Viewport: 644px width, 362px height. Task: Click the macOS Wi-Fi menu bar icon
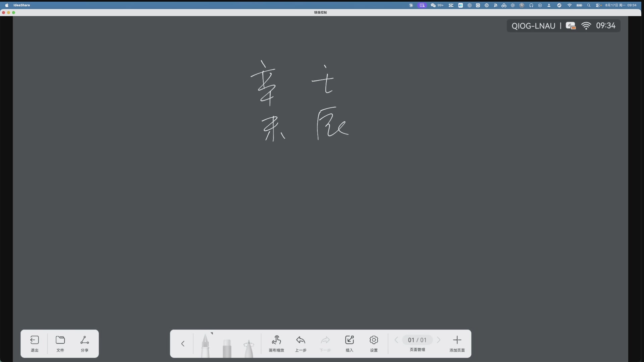[569, 5]
